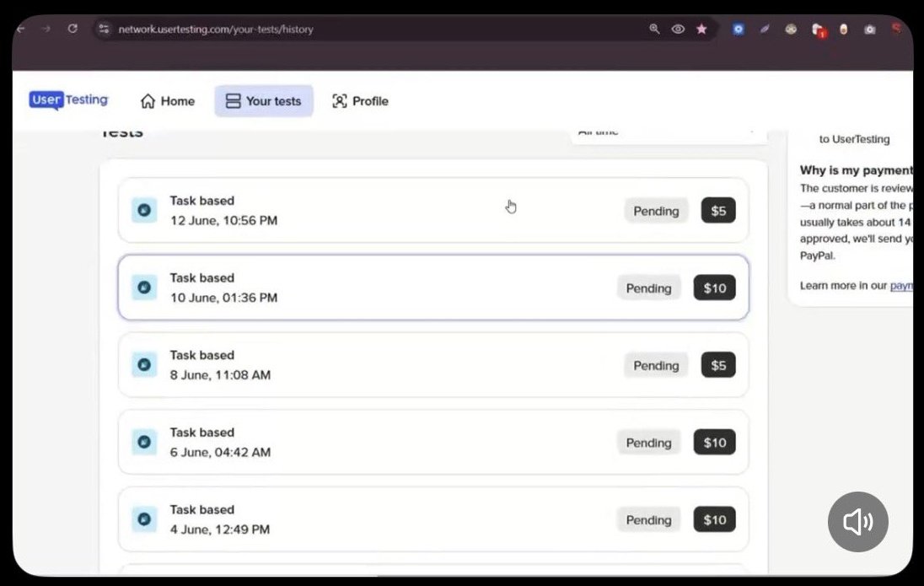
Task: Open the extension with red notification badge
Action: [819, 30]
